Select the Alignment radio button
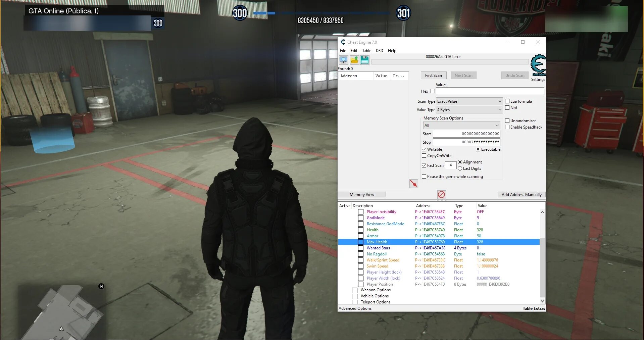The image size is (644, 340). tap(460, 162)
